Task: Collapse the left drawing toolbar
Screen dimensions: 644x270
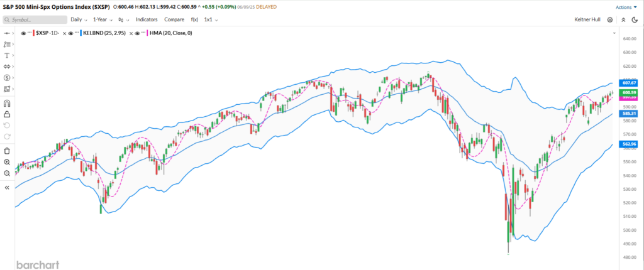Action: click(x=7, y=187)
